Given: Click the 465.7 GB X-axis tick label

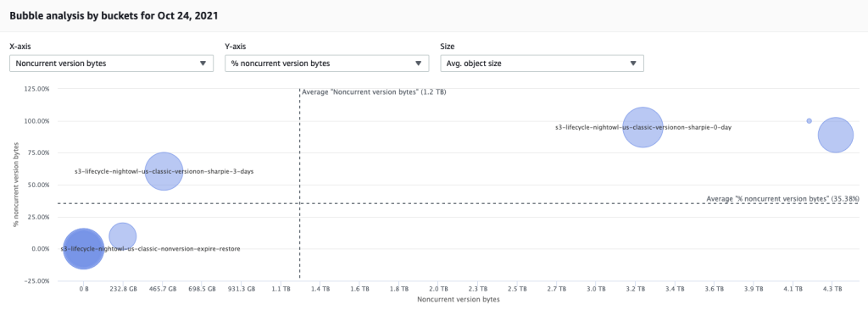Looking at the screenshot, I should (162, 290).
